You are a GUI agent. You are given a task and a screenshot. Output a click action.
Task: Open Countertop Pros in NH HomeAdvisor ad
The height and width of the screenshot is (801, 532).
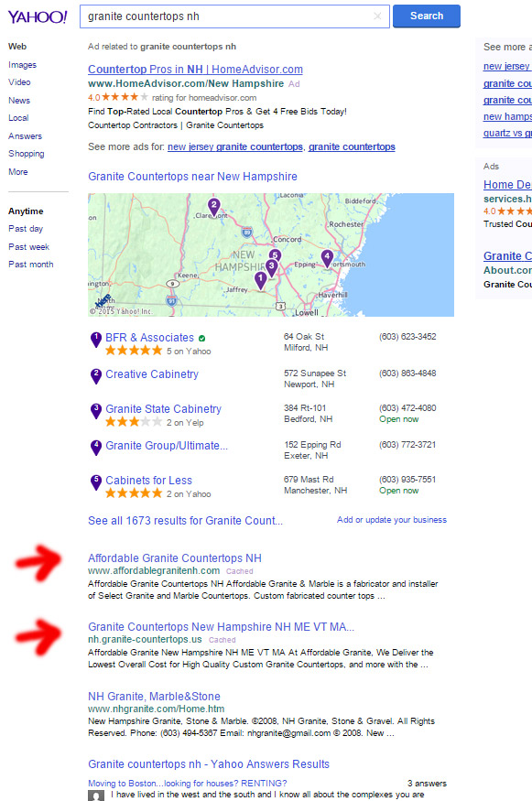[195, 70]
